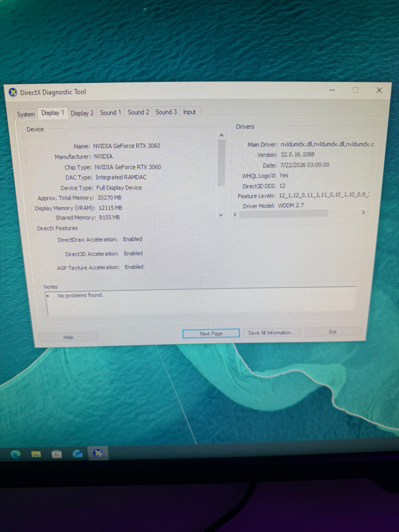Click shared memory value '8155 MB'
399x532 pixels.
tap(109, 217)
